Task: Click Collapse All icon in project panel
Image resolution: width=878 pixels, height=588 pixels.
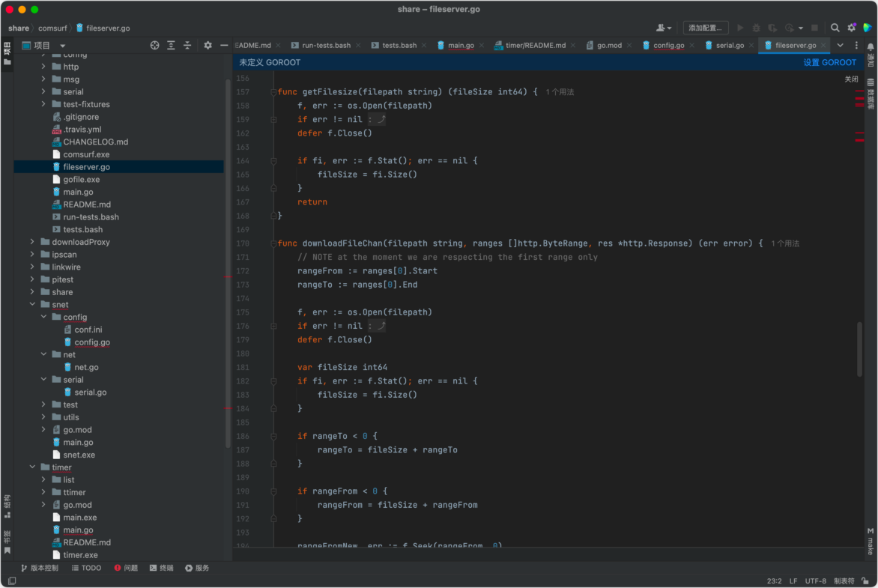Action: pyautogui.click(x=187, y=46)
